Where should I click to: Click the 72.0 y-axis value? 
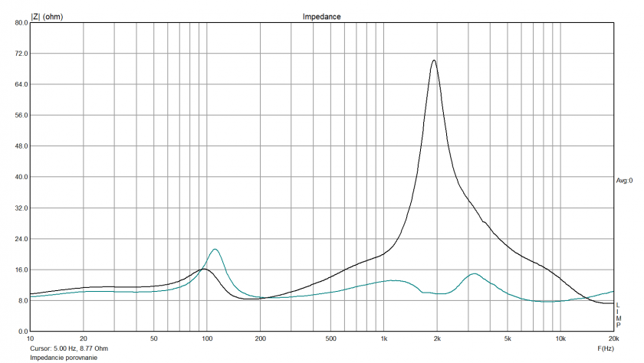[21, 54]
